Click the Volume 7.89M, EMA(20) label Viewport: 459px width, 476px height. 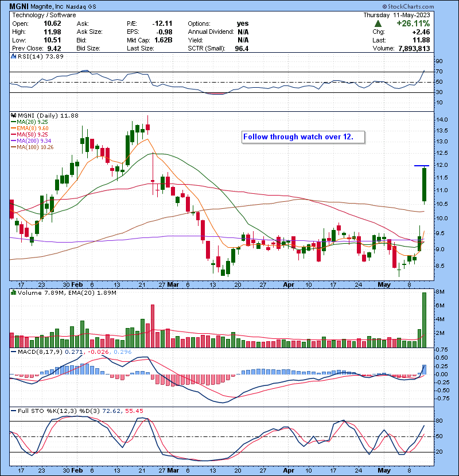(x=67, y=292)
